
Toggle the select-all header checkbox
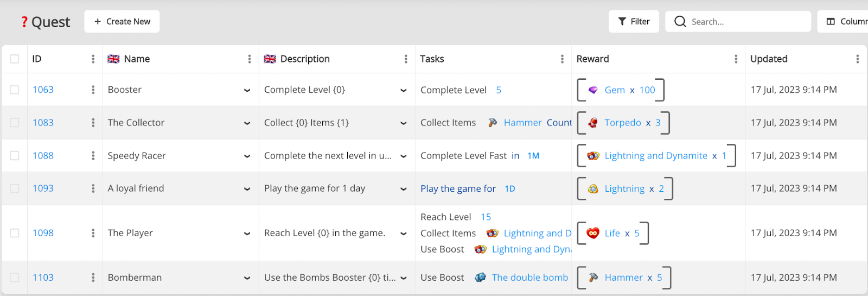[x=15, y=59]
